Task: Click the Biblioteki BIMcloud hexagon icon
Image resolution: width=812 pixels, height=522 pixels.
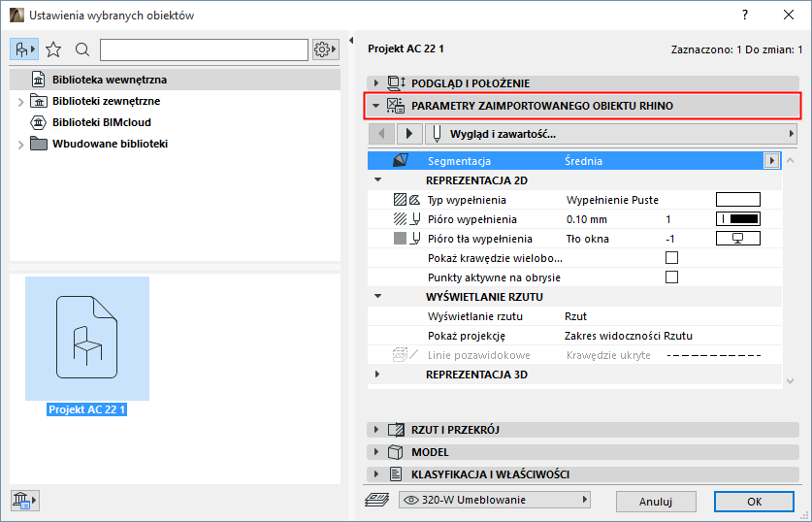Action: pyautogui.click(x=39, y=122)
